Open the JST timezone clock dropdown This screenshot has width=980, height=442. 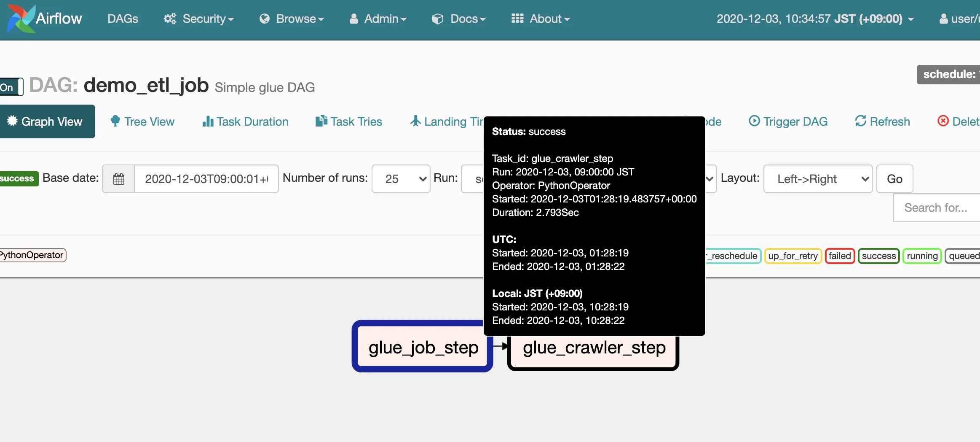click(815, 19)
